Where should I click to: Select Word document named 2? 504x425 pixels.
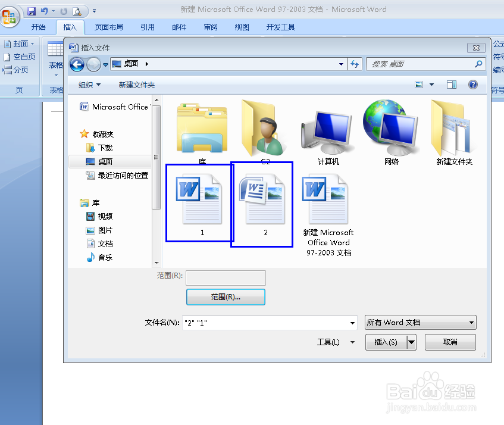pyautogui.click(x=262, y=204)
